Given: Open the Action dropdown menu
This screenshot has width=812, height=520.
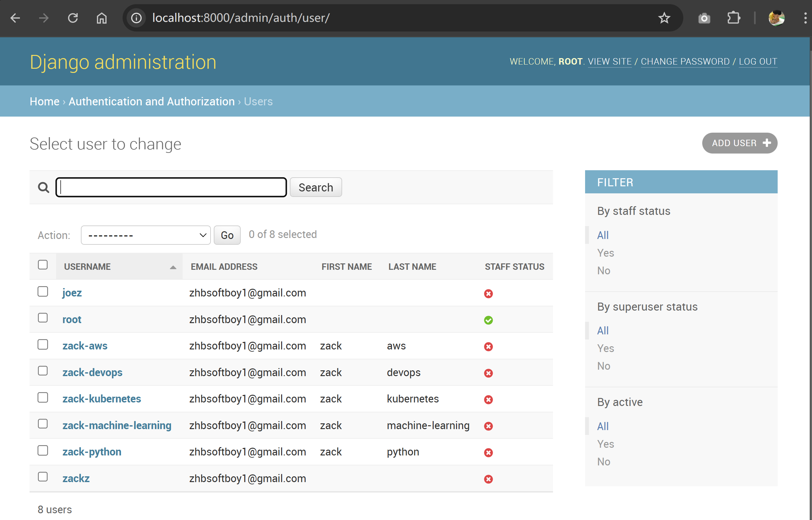Looking at the screenshot, I should (146, 235).
